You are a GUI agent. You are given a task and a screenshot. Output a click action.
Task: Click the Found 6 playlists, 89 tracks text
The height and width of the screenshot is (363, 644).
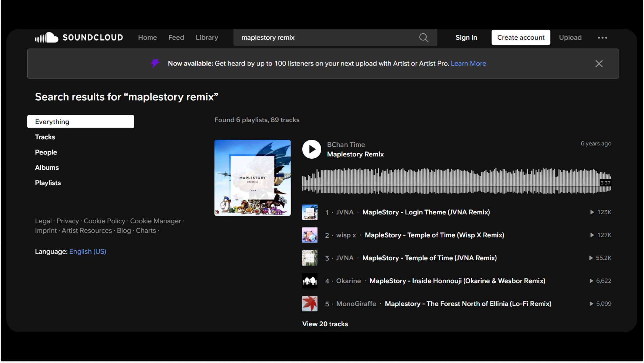[x=257, y=120]
